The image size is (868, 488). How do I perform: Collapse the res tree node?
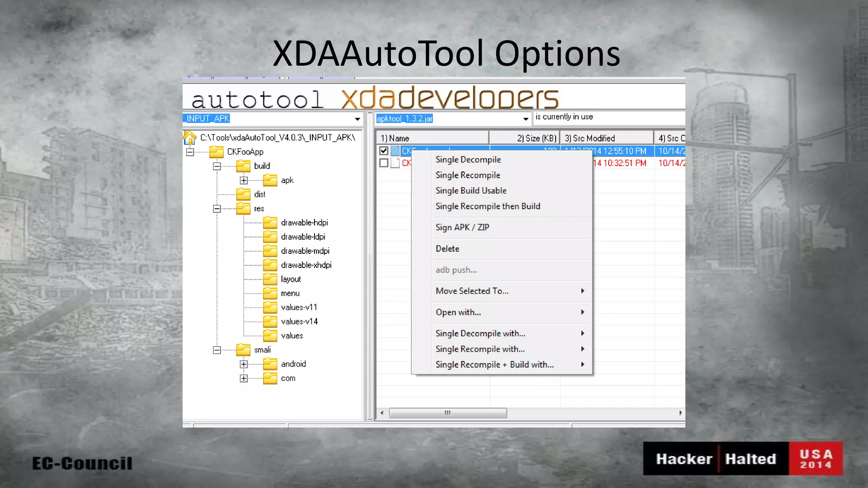pyautogui.click(x=217, y=209)
